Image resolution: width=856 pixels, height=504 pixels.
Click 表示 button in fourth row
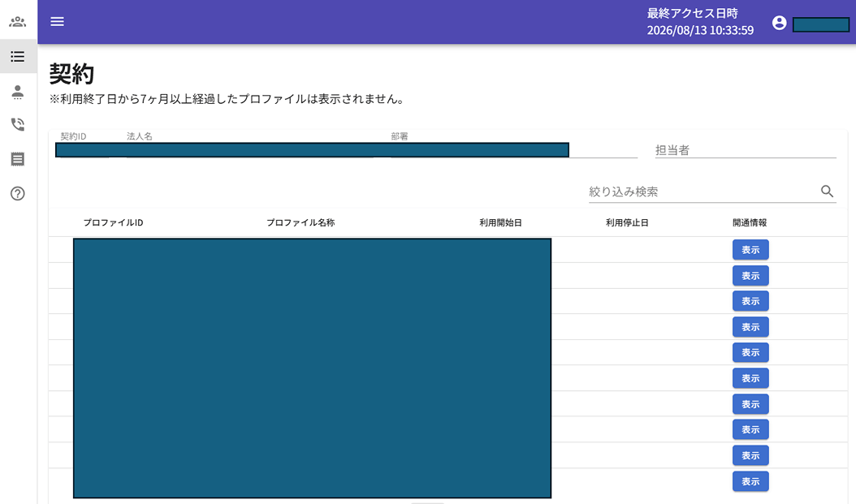tap(750, 327)
